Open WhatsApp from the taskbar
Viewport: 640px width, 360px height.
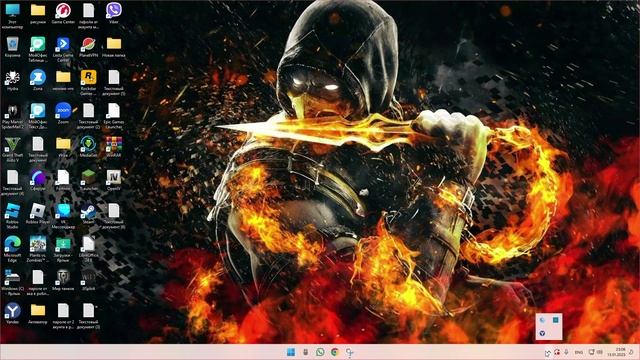point(320,352)
